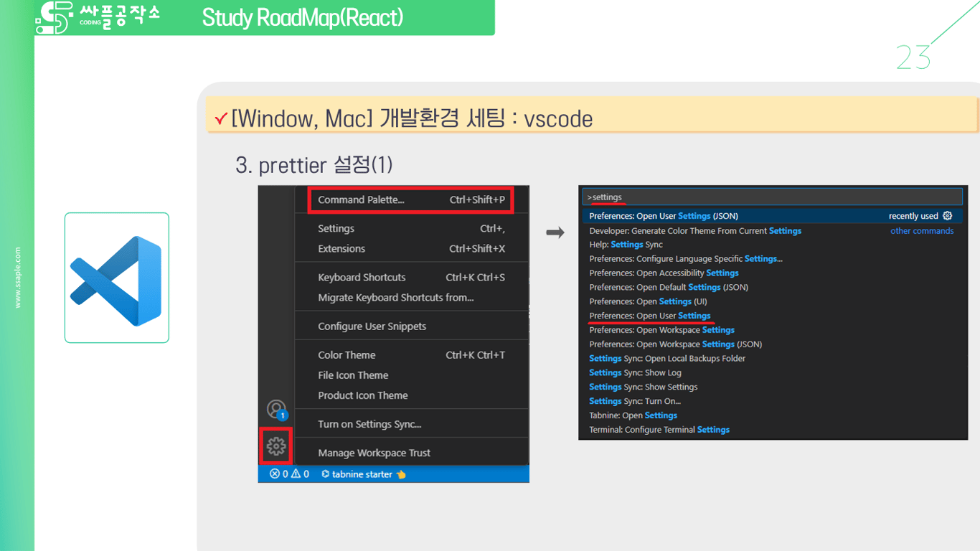
Task: Click the other commands link
Action: (x=922, y=231)
